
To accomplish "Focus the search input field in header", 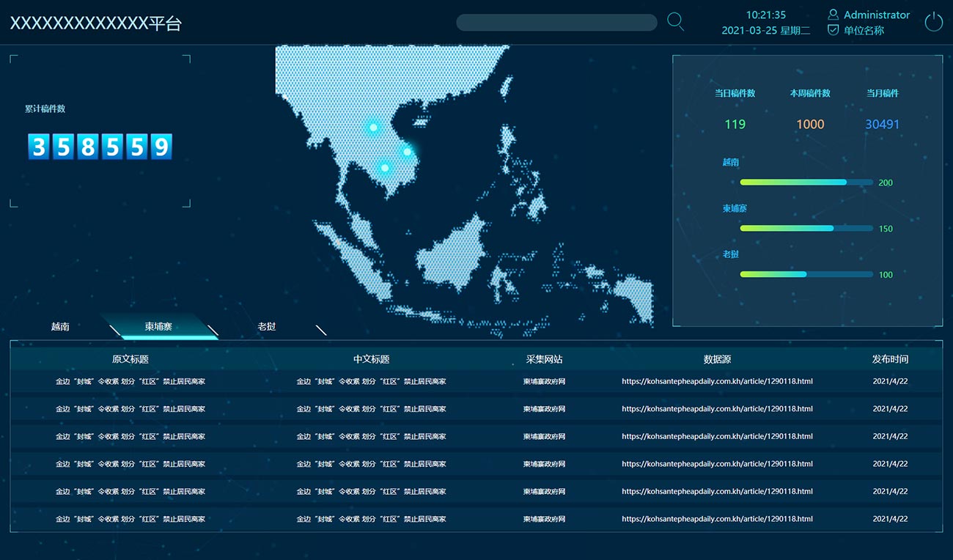I will (556, 23).
